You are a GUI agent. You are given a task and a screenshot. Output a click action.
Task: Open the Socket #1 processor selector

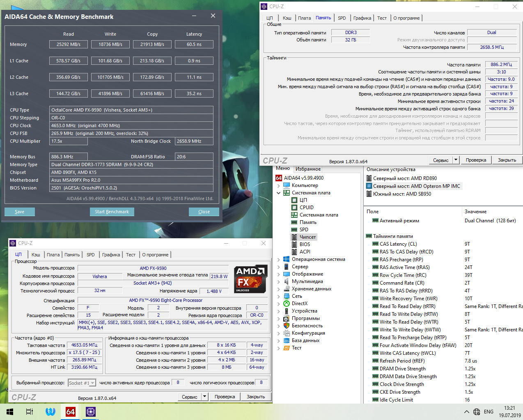pos(82,383)
